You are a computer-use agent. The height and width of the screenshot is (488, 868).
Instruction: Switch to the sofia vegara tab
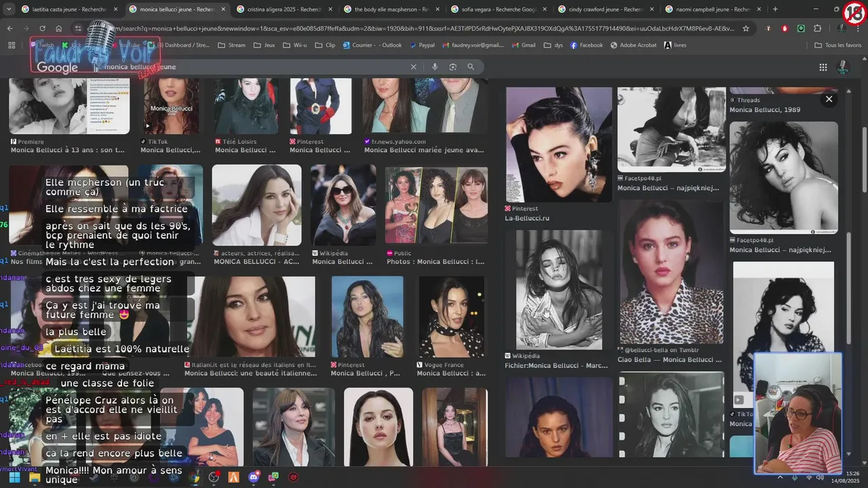click(x=498, y=9)
